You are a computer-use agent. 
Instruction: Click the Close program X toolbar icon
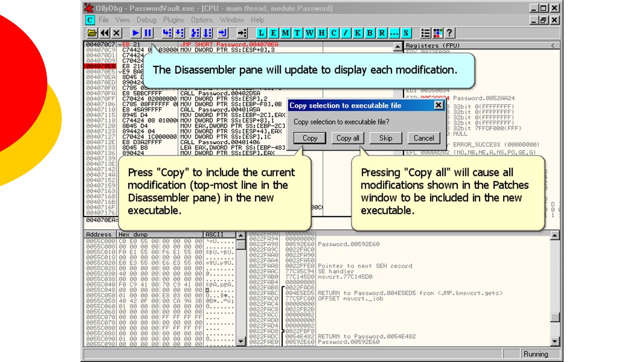point(117,33)
